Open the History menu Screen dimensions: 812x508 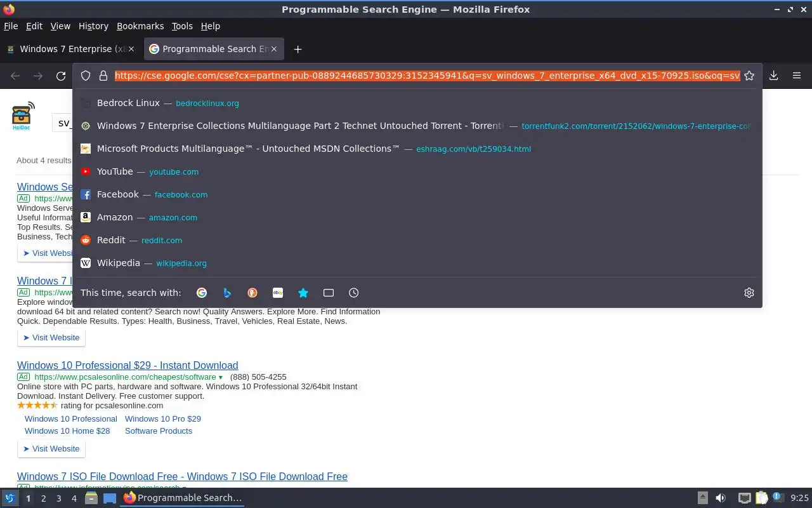click(93, 26)
